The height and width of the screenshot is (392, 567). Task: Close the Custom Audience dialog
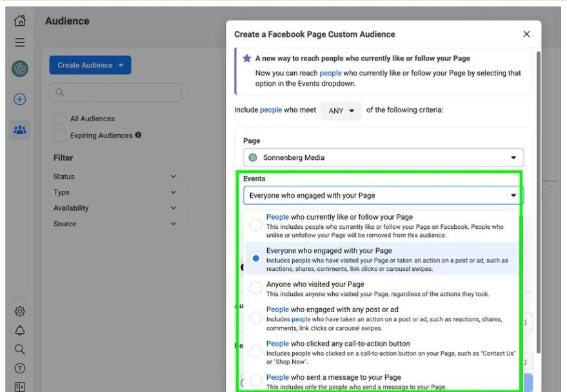(526, 34)
